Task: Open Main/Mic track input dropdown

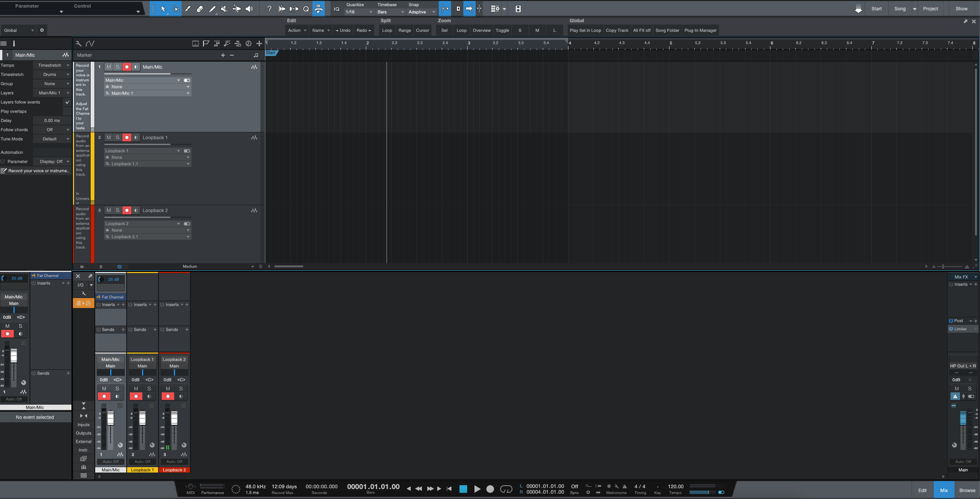Action: [143, 80]
